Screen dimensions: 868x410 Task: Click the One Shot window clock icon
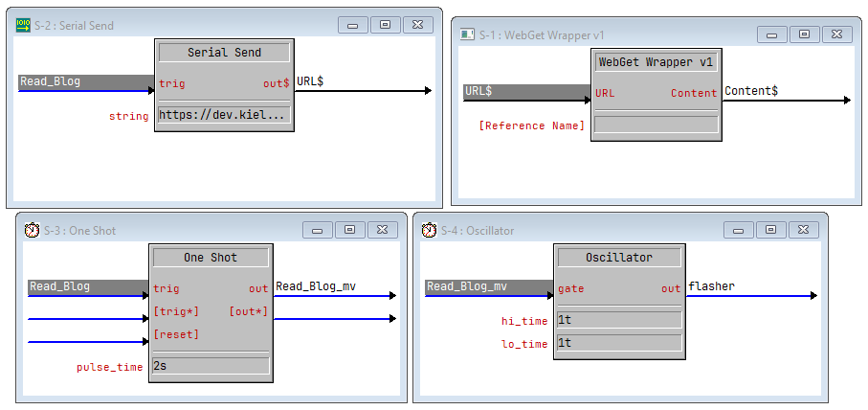click(32, 230)
